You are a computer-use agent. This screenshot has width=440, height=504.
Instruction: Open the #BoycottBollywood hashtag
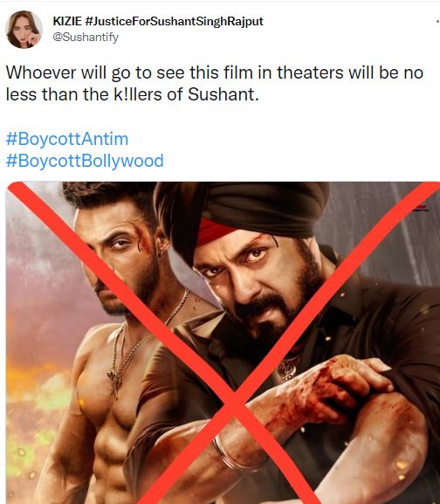85,161
